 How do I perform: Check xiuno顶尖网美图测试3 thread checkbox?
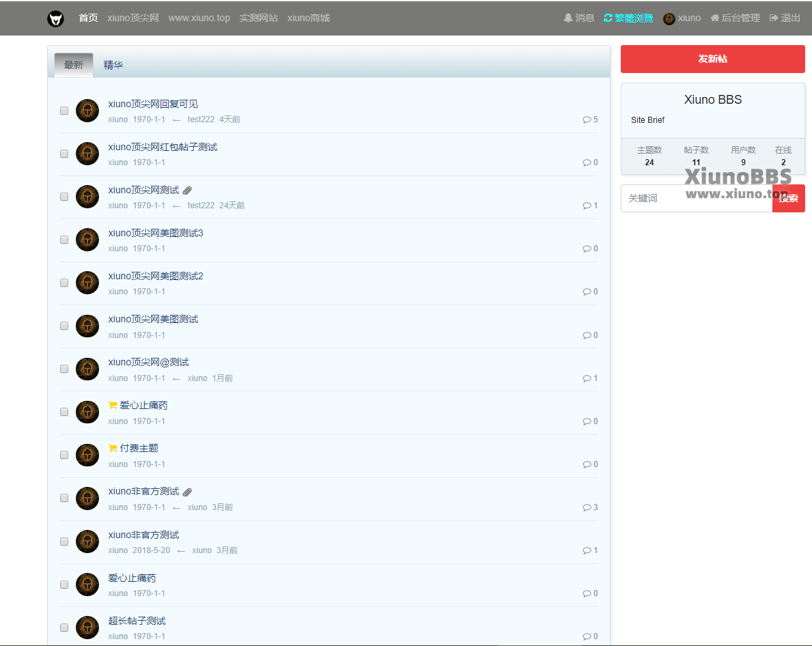(x=64, y=240)
